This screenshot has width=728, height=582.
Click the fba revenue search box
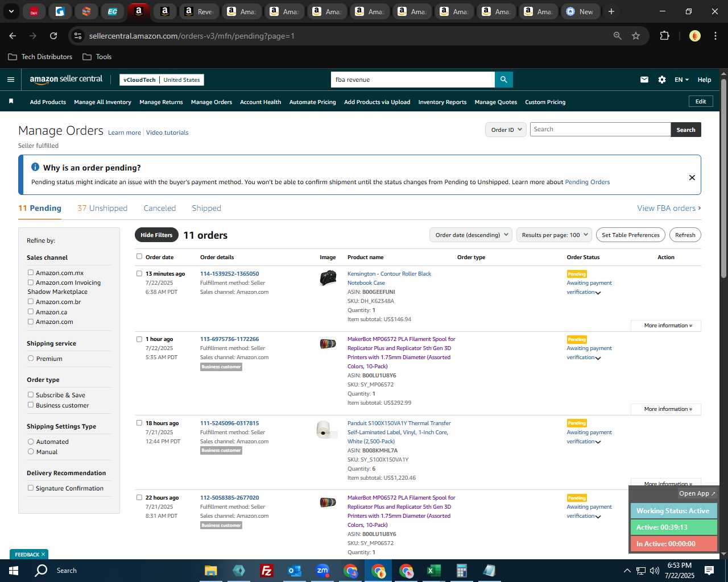412,80
